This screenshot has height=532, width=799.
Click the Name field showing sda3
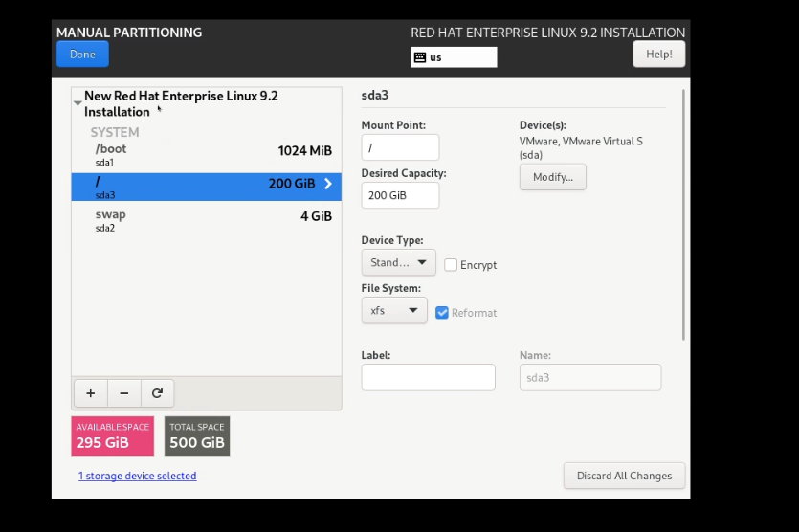coord(590,378)
